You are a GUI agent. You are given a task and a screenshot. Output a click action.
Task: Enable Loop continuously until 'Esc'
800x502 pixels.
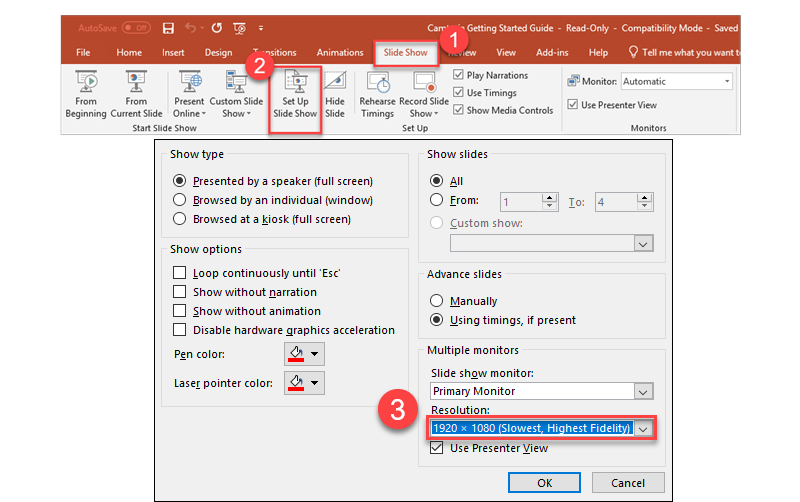tap(180, 273)
